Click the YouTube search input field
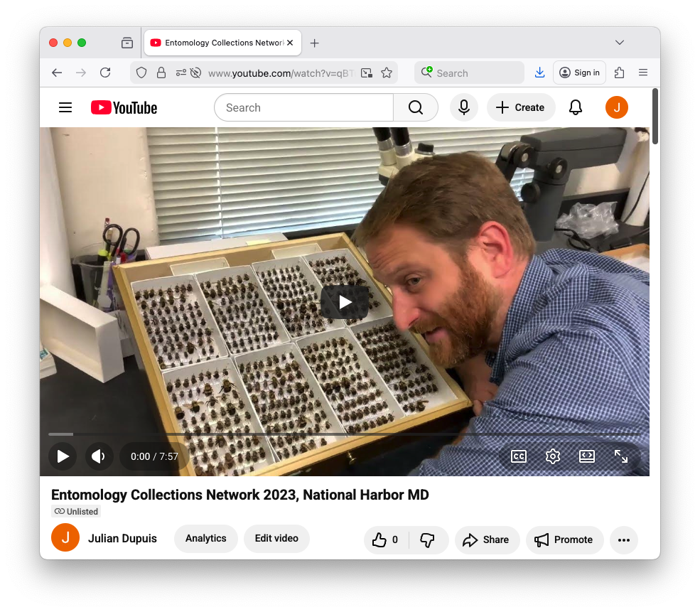This screenshot has width=700, height=612. [x=303, y=107]
